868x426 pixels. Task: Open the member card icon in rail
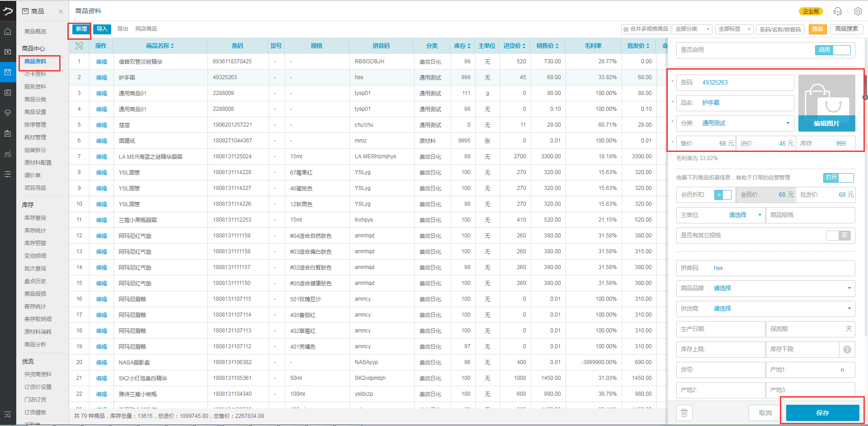(x=8, y=93)
